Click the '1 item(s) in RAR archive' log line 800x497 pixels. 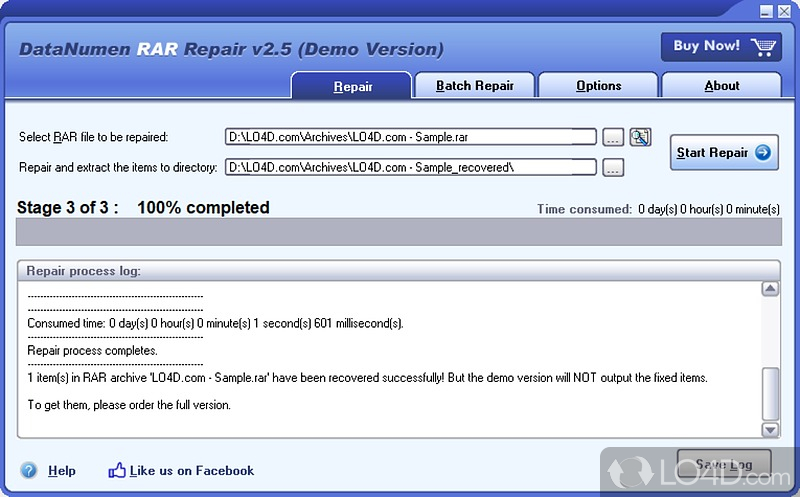point(367,378)
